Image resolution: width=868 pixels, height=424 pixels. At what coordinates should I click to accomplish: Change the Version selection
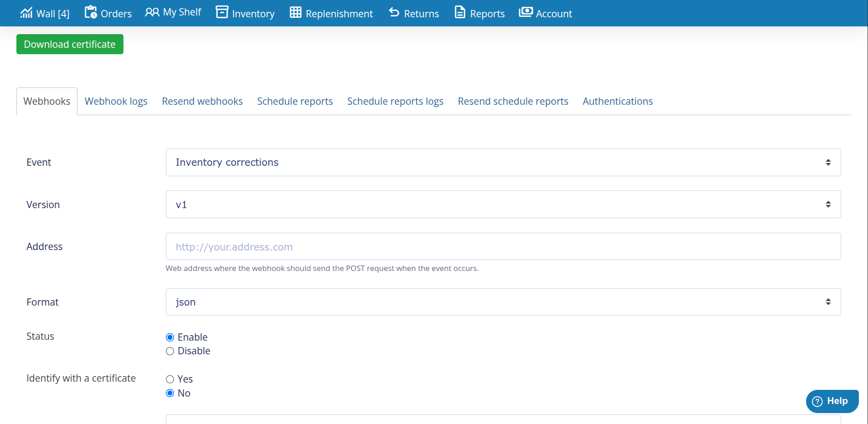pos(503,204)
